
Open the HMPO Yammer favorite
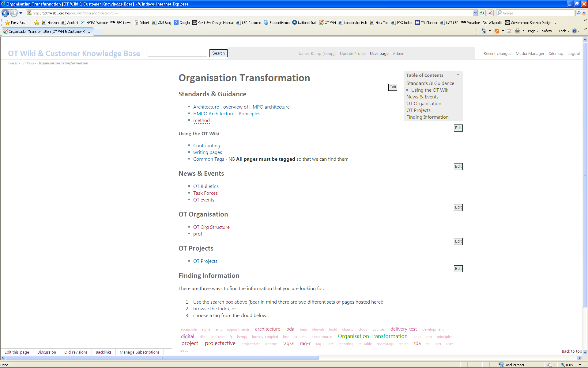pyautogui.click(x=94, y=23)
